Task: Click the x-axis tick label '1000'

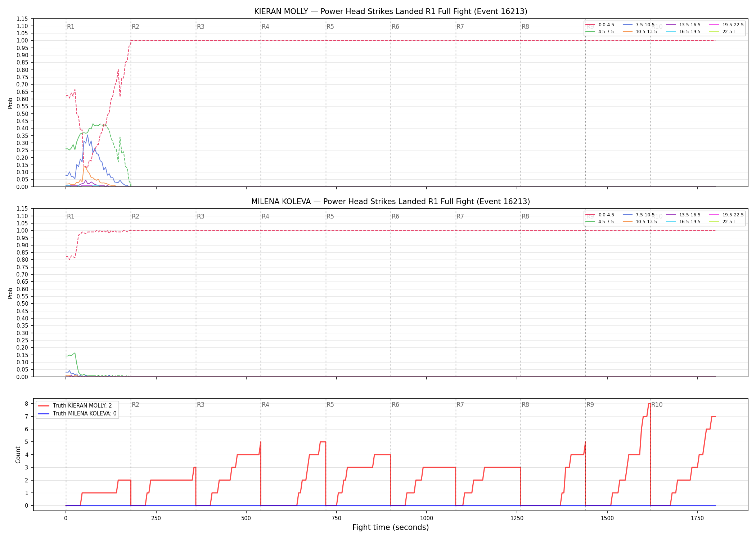Action: (x=427, y=518)
